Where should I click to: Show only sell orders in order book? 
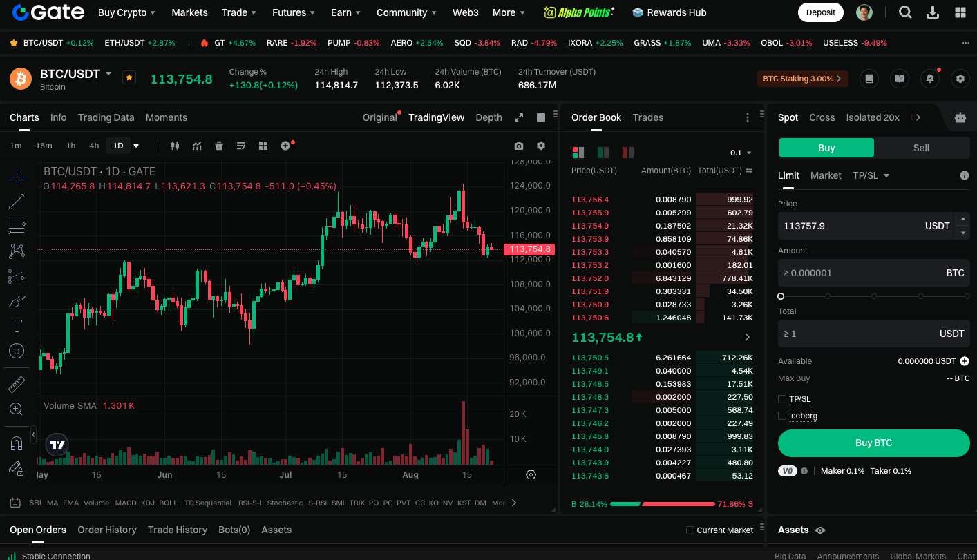tap(628, 153)
